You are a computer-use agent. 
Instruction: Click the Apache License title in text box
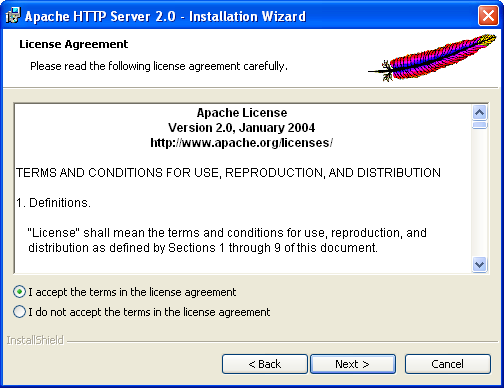pyautogui.click(x=242, y=113)
